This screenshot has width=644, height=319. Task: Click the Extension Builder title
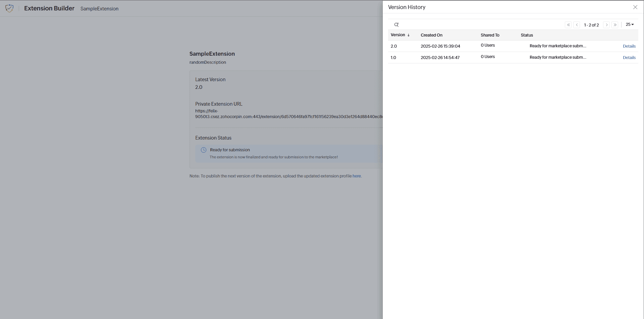49,8
